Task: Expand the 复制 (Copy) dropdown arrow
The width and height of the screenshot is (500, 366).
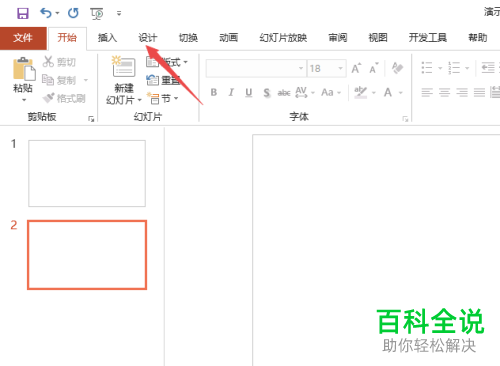Action: [x=86, y=80]
